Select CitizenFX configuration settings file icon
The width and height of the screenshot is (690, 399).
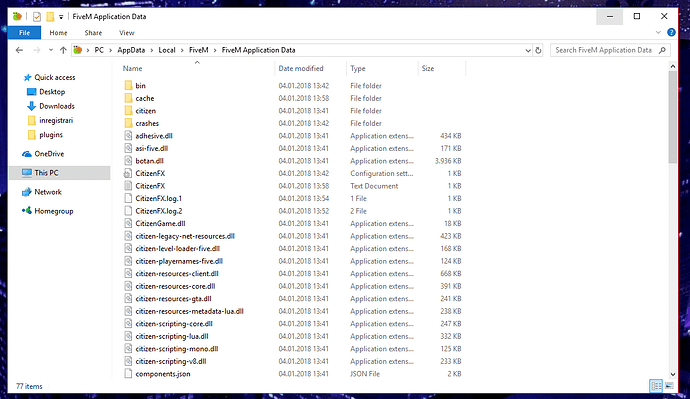128,173
